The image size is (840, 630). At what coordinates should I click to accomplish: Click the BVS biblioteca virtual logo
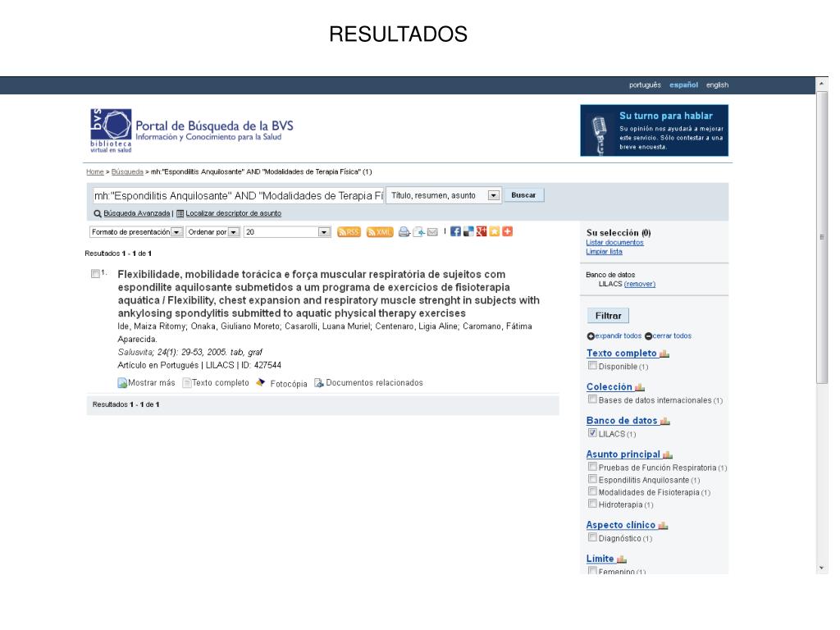point(111,130)
